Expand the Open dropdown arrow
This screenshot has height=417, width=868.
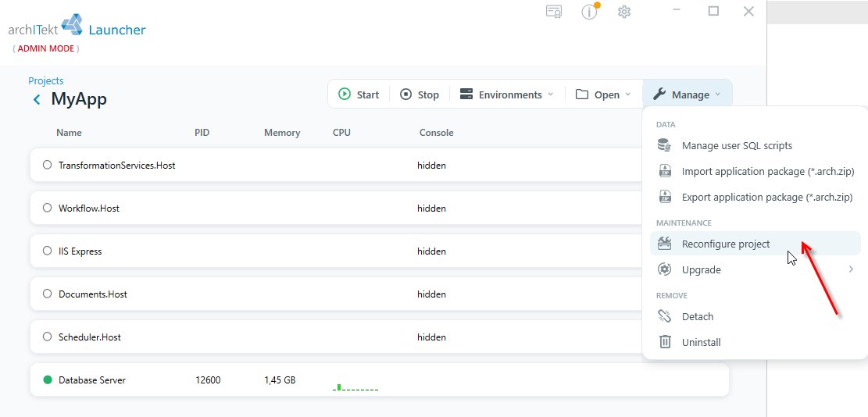(627, 94)
